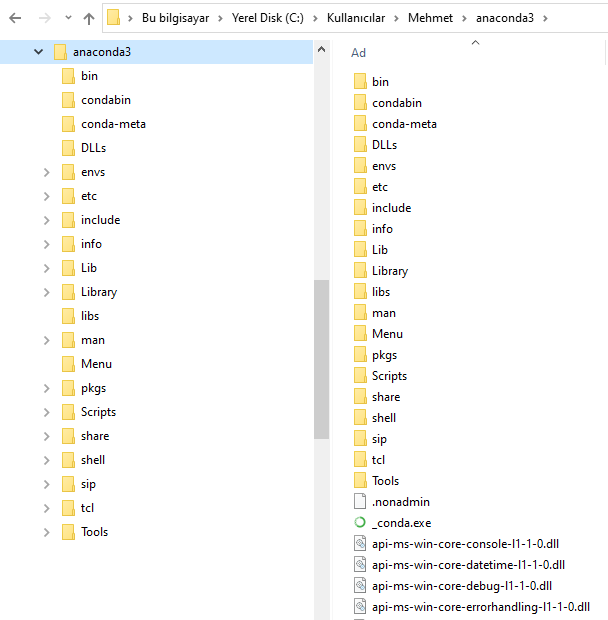Go back with the Back arrow
The width and height of the screenshot is (608, 620).
15,18
